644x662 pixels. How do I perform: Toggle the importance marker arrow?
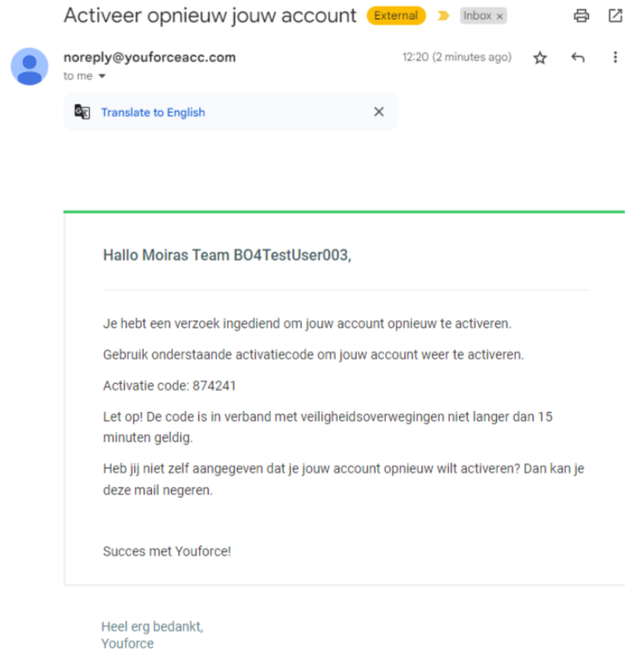[x=443, y=15]
